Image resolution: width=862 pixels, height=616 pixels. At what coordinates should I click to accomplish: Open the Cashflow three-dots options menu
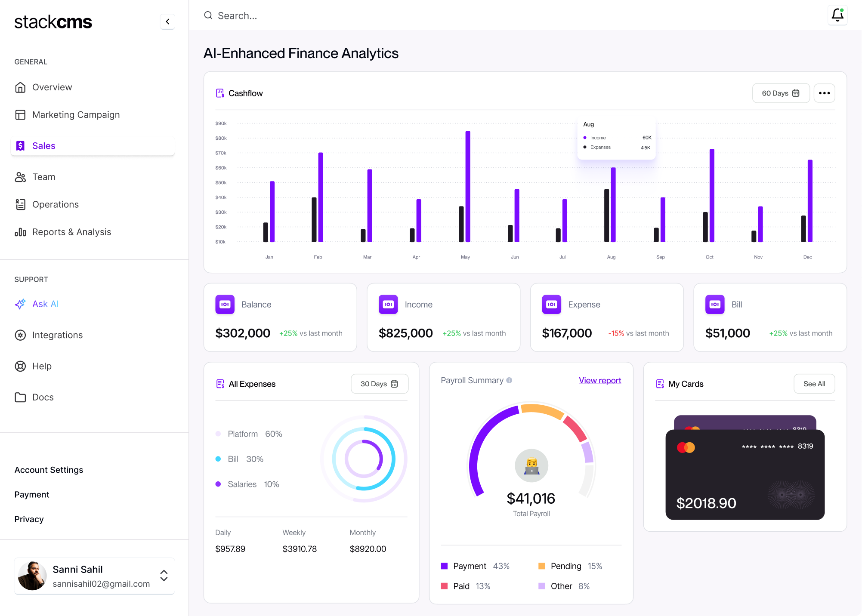(824, 93)
